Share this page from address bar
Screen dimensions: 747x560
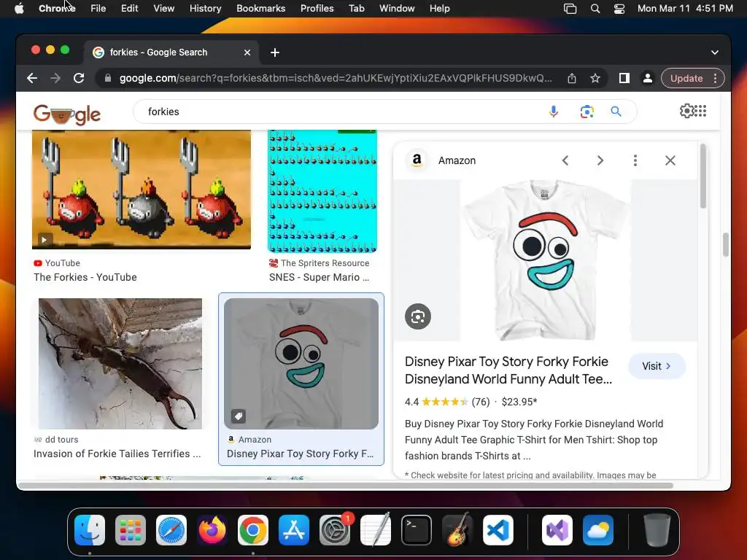(572, 78)
